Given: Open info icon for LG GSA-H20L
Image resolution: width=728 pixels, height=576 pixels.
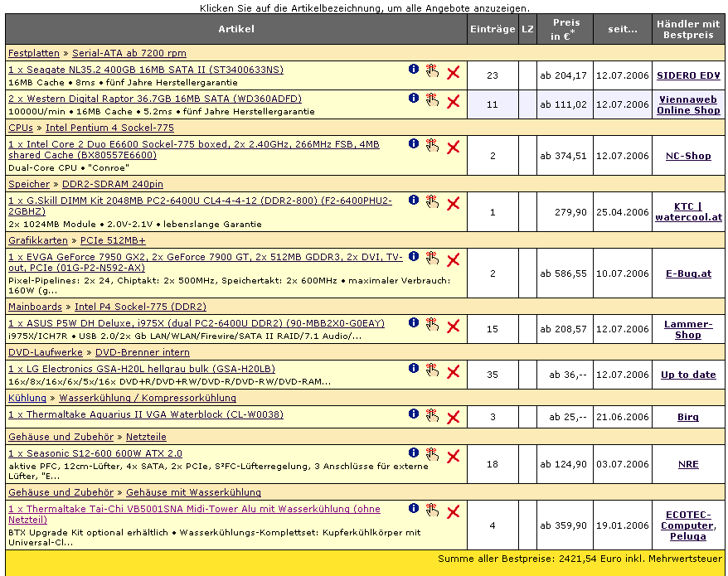Looking at the screenshot, I should (414, 368).
